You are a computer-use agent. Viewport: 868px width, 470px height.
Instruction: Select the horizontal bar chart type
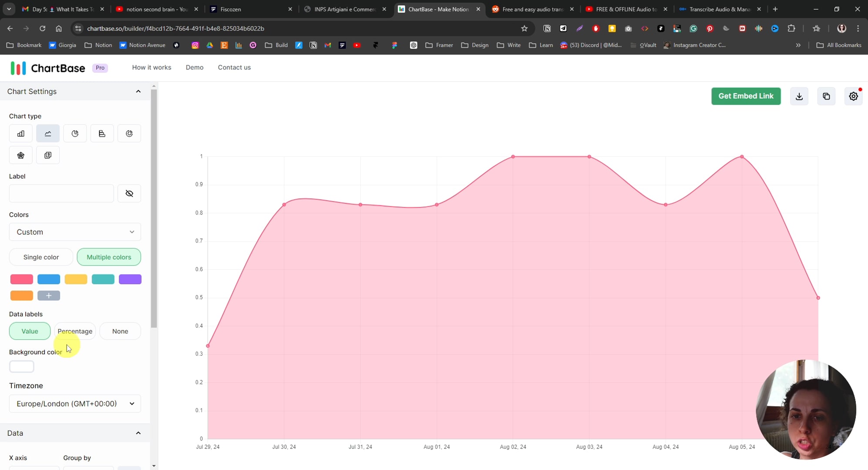pos(102,133)
